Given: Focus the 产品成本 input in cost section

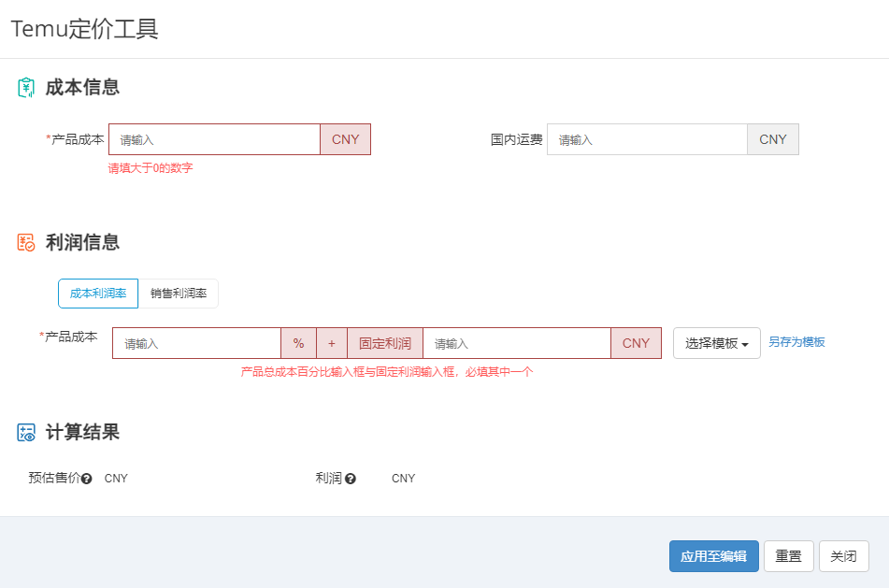Looking at the screenshot, I should pyautogui.click(x=214, y=139).
